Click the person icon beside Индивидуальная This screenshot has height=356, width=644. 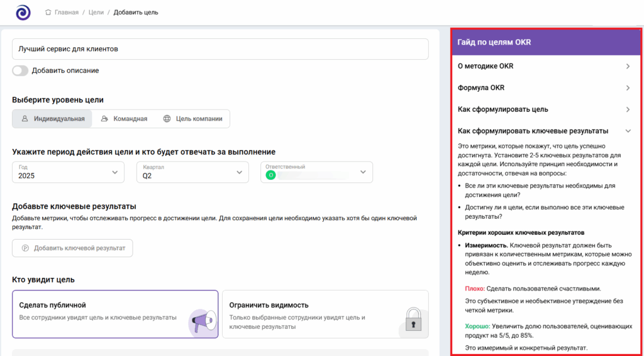[25, 119]
